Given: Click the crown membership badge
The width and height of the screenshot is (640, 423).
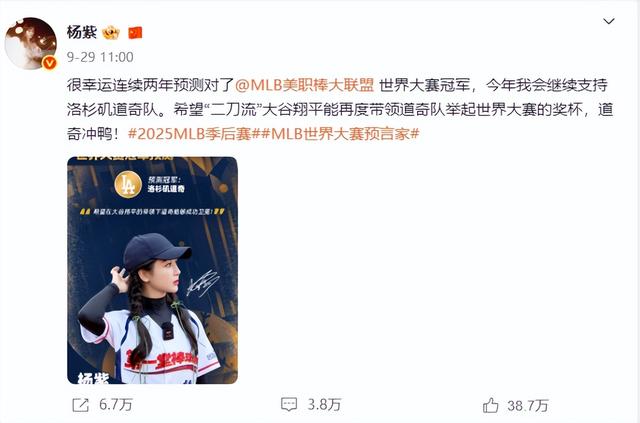Looking at the screenshot, I should tap(111, 33).
